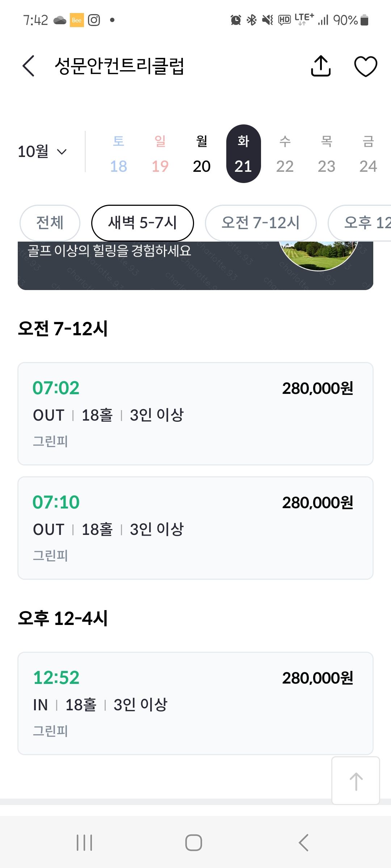Select the 12:52 IN tee time card
391x868 pixels.
pos(195,703)
